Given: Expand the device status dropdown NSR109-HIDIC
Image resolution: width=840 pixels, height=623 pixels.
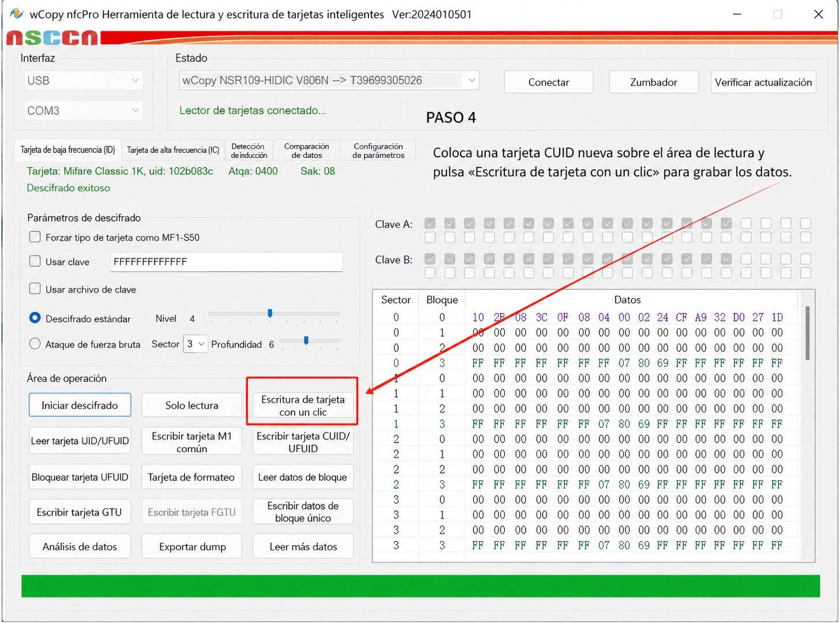Looking at the screenshot, I should pos(329,80).
